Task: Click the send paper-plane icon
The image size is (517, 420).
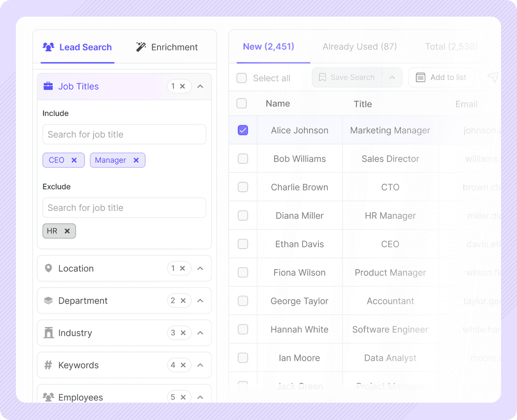Action: point(492,77)
